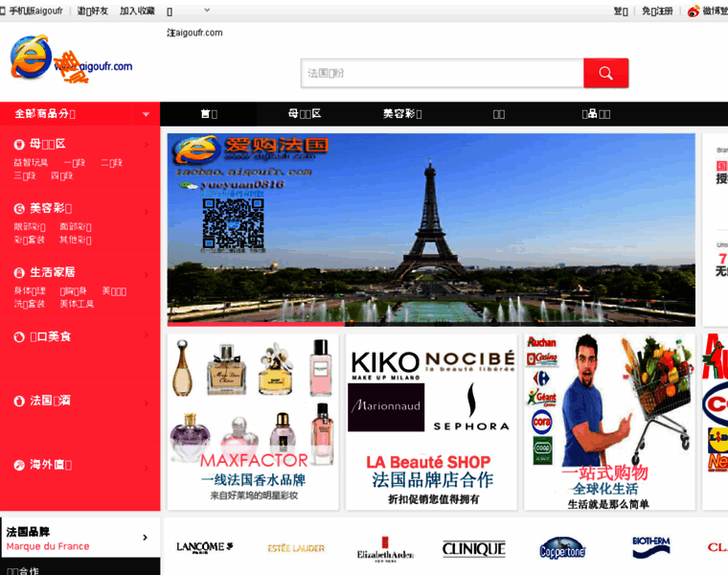
Task: Open the 一站式购物 shopping promo card
Action: 609,423
